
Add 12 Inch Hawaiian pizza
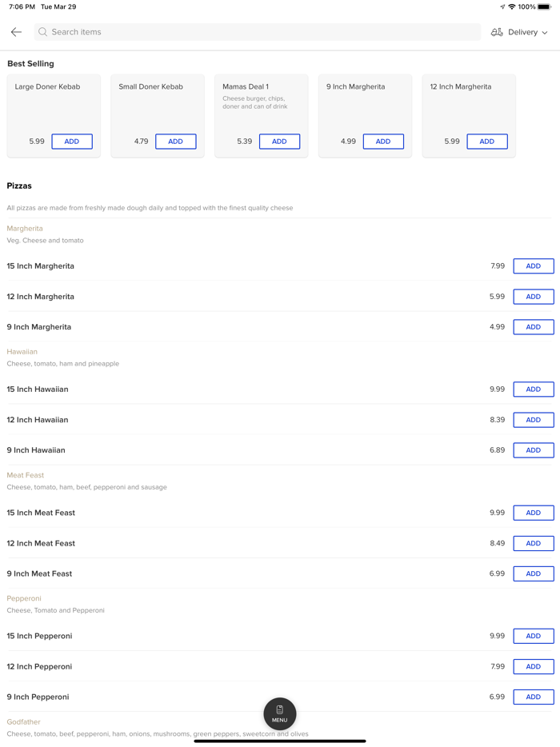click(x=534, y=420)
